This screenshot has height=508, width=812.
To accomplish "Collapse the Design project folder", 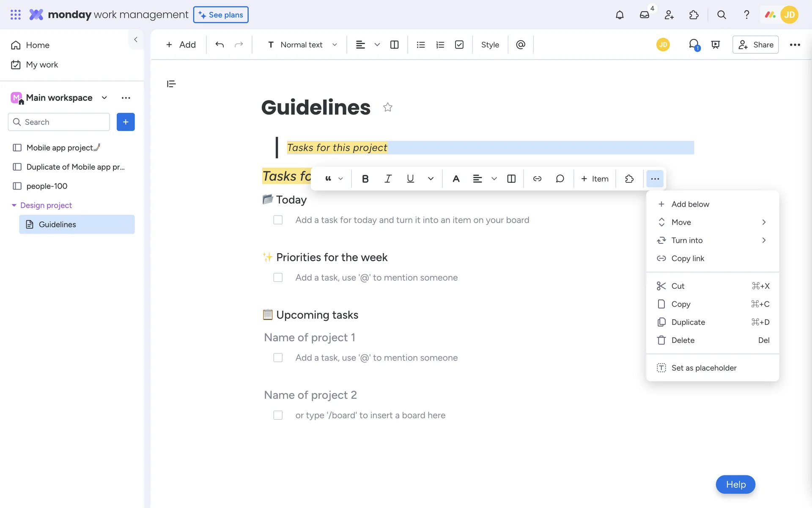I will coord(14,205).
